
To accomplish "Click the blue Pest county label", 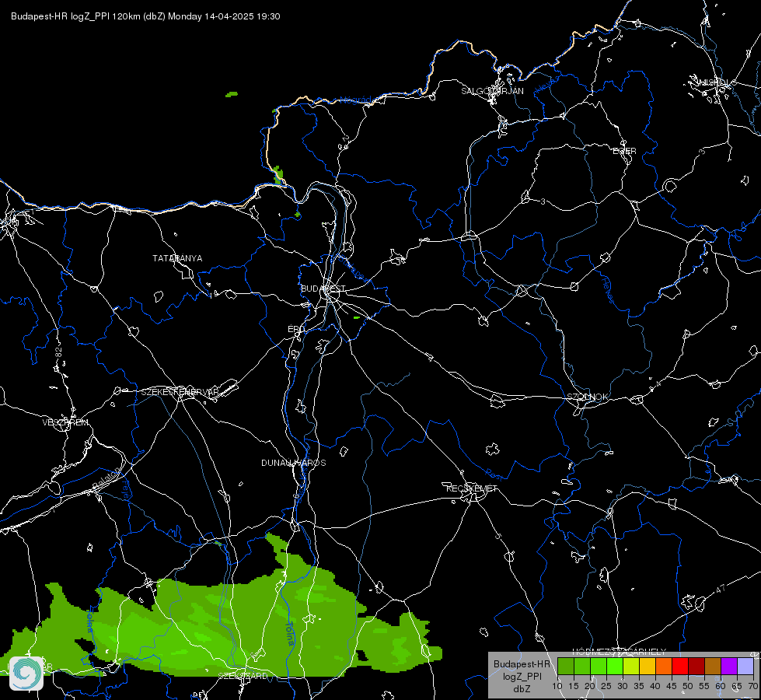I will tap(495, 474).
